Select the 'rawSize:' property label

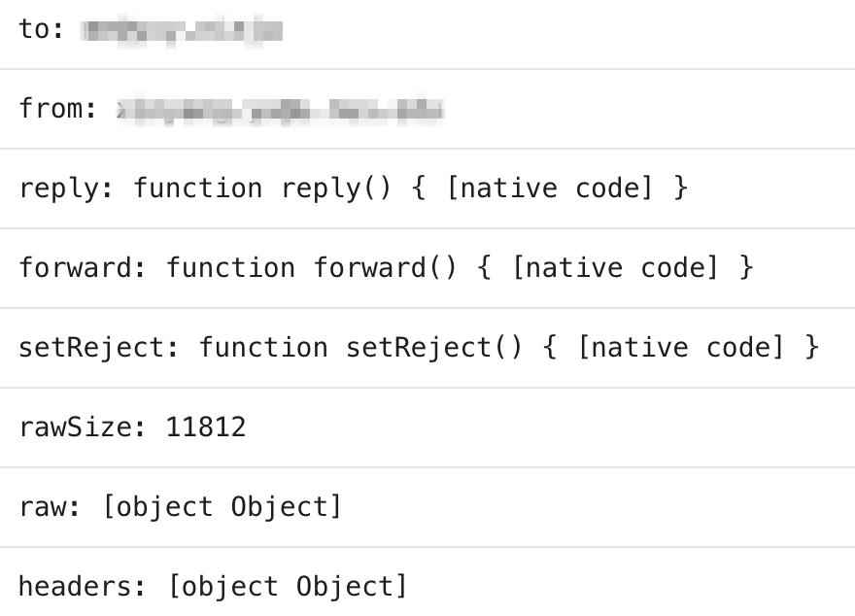(83, 427)
